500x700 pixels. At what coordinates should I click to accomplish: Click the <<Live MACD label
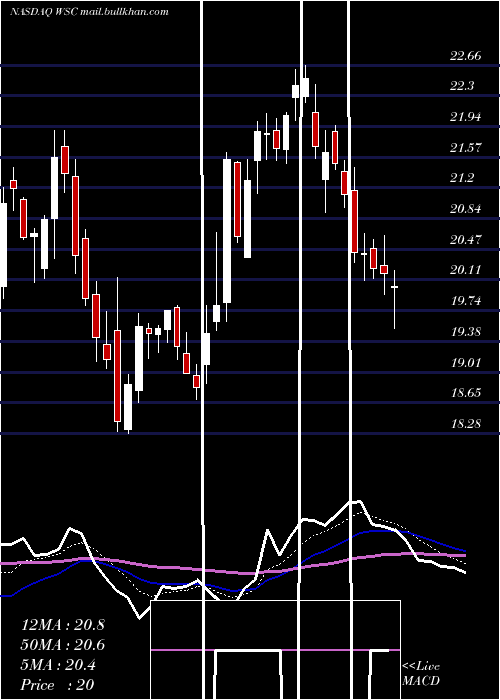coord(421,674)
